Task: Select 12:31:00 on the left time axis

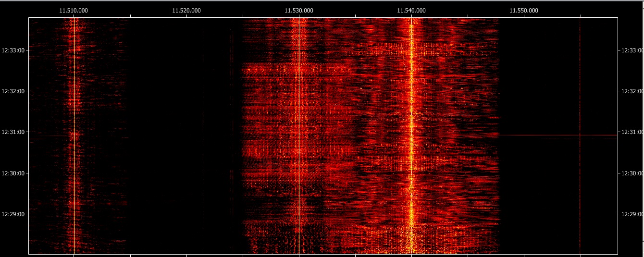Action: (x=12, y=132)
